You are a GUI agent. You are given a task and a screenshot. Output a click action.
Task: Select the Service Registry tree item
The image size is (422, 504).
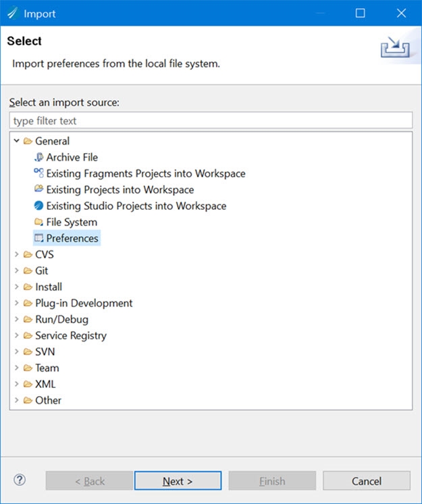(x=70, y=335)
